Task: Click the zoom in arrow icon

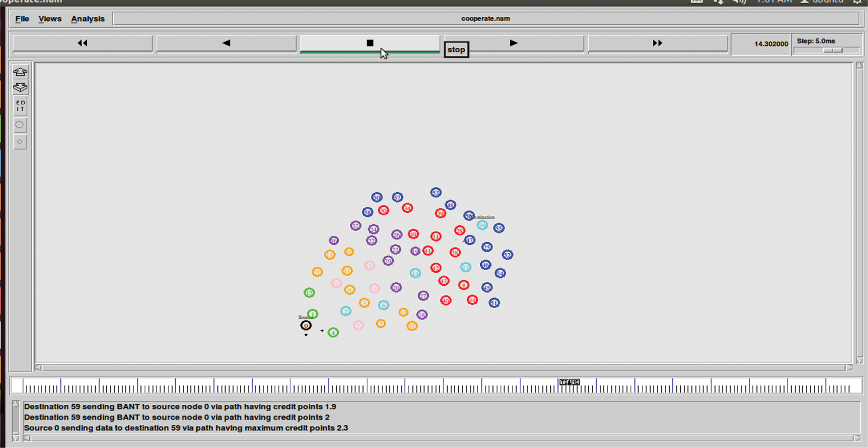Action: pos(20,72)
